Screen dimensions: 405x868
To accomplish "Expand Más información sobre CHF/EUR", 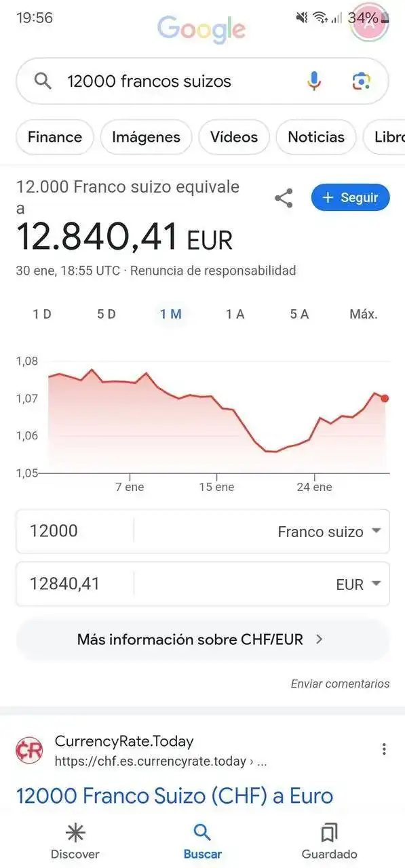I will [x=203, y=639].
